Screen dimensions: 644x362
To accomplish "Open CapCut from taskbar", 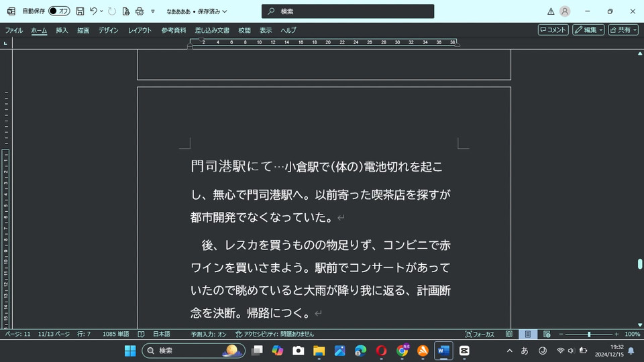I will click(464, 351).
